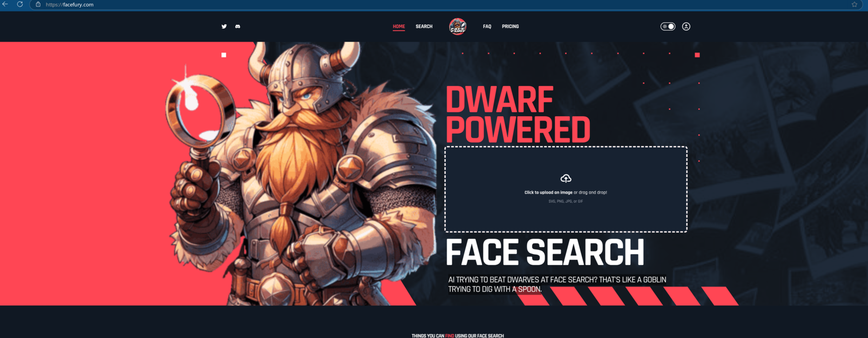
Task: Click the dashed image upload drop zone
Action: coord(566,189)
